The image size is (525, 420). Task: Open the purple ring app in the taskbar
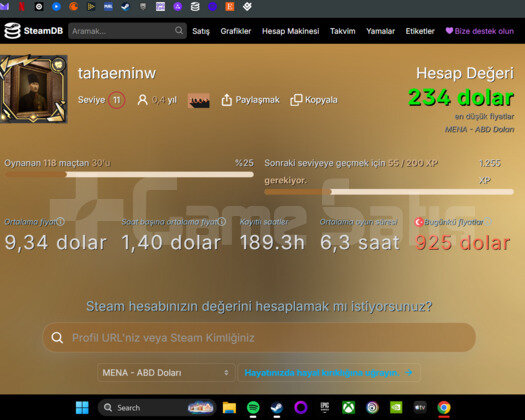301,408
